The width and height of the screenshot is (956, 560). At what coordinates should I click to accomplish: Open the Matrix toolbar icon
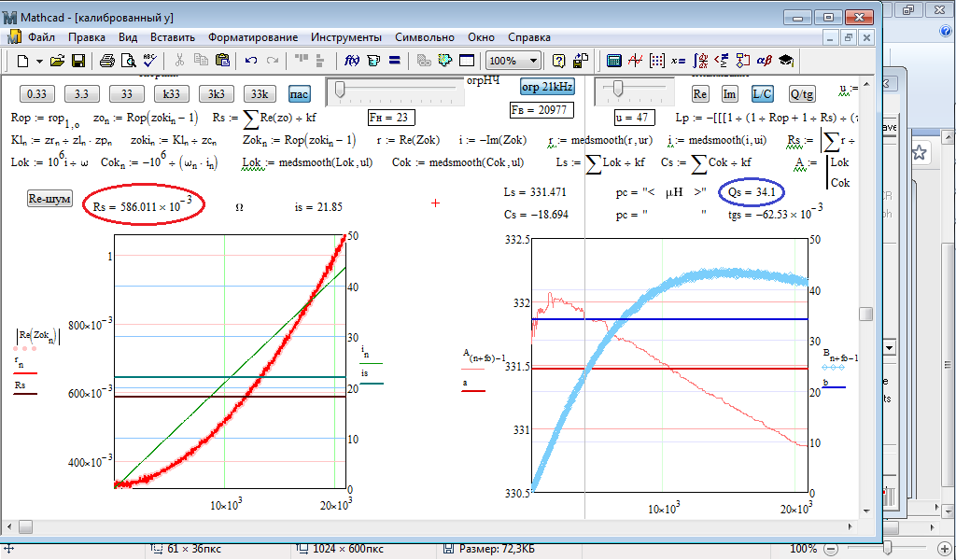coord(656,61)
